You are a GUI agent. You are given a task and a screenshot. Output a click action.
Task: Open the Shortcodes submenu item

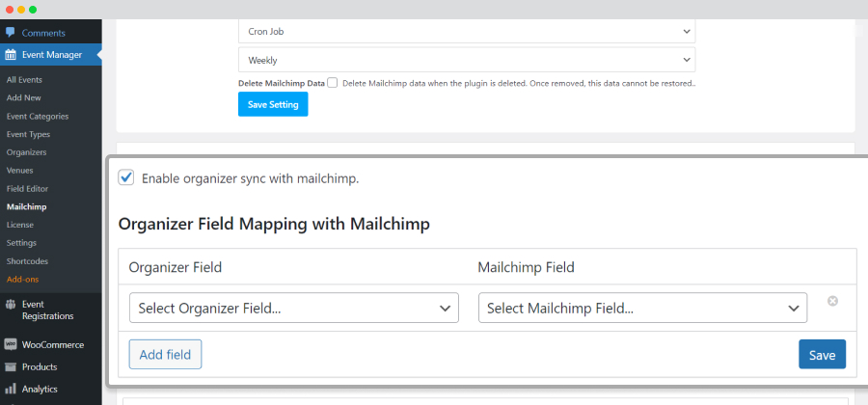pyautogui.click(x=27, y=261)
